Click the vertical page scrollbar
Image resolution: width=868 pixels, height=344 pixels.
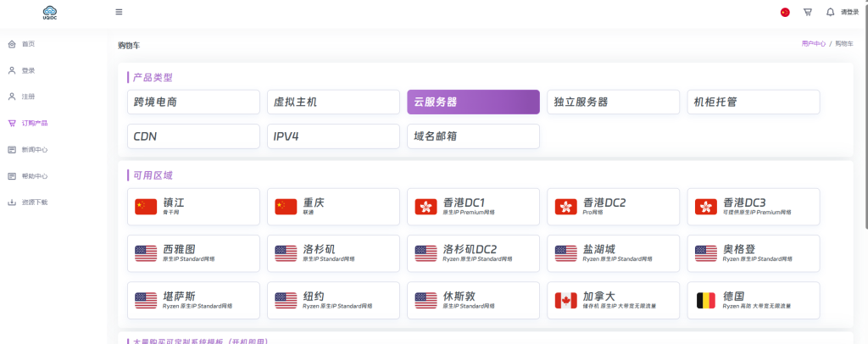[x=864, y=119]
